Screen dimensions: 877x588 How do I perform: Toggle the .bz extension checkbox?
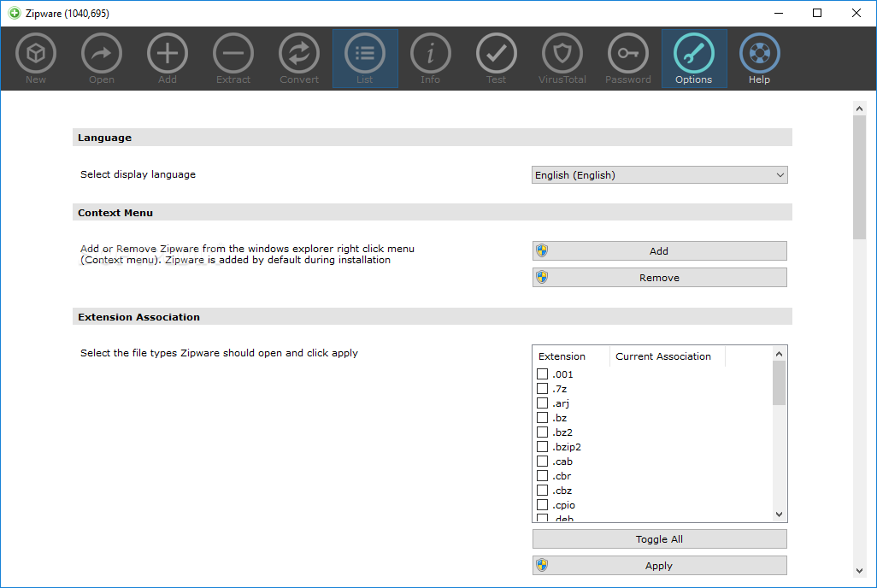542,417
